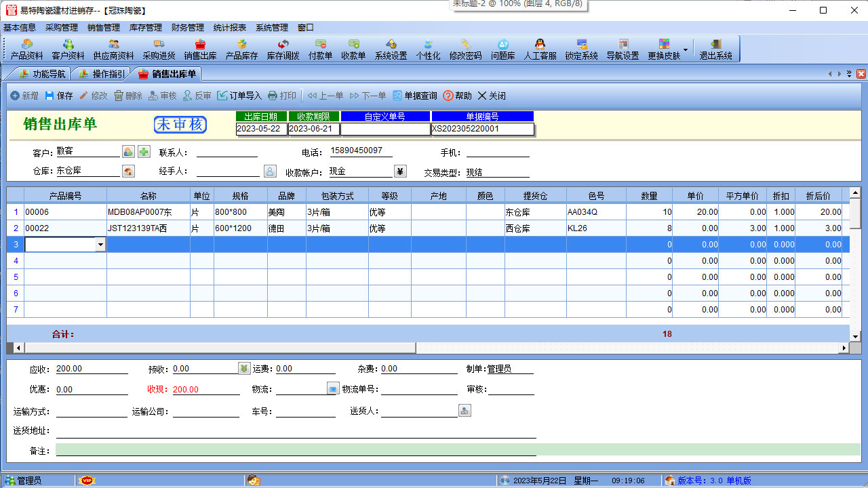Expand the 更换皮肤 dropdown arrow
Screen dimensions: 868x488
686,49
